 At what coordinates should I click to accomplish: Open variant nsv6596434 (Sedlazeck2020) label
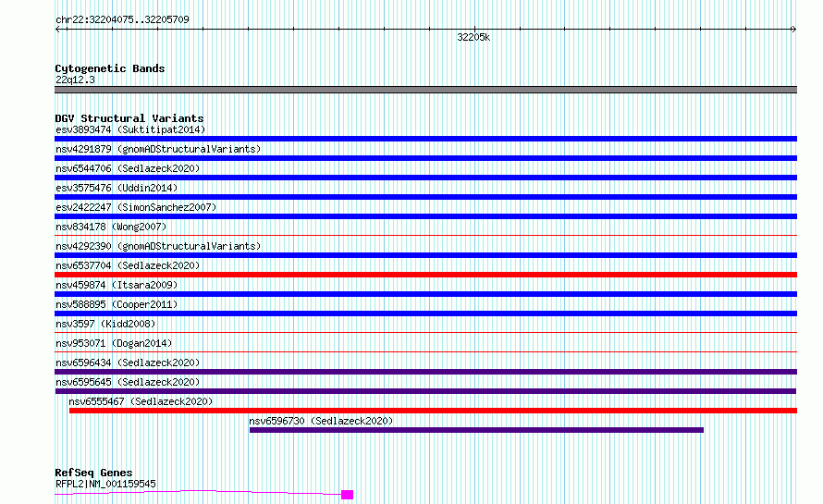(x=128, y=363)
